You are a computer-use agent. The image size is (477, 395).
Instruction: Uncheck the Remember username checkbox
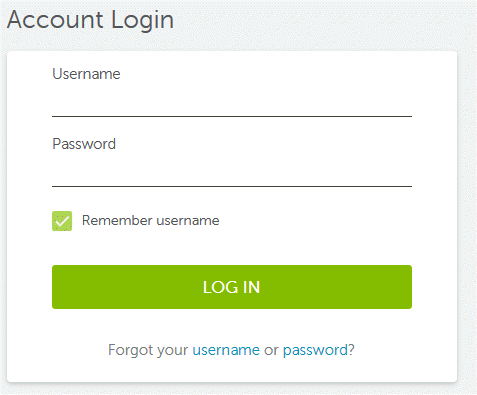click(62, 221)
